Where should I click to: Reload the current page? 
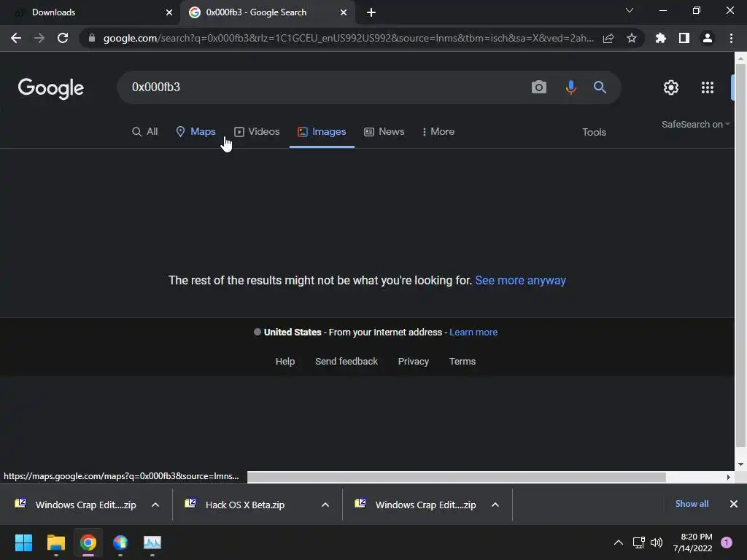tap(63, 38)
